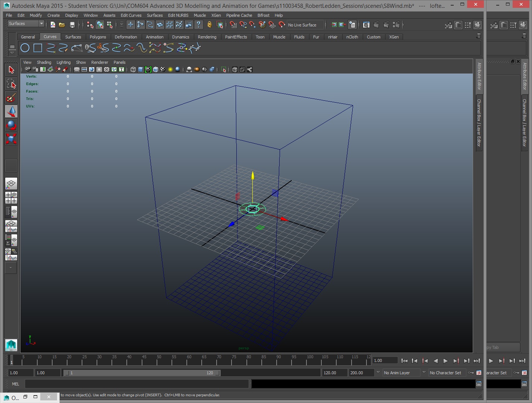
Task: Open Render Settings from the status line
Action: click(x=396, y=25)
